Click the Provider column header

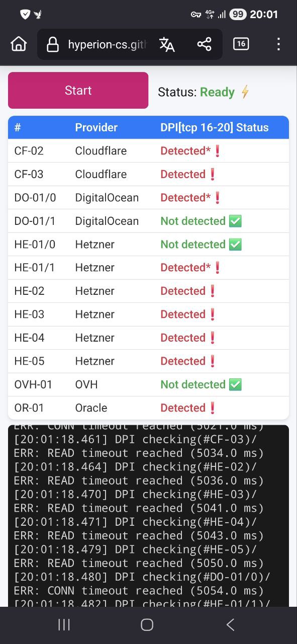point(96,127)
